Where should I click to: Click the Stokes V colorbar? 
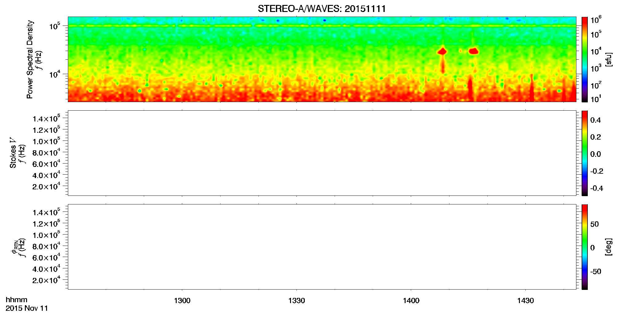click(x=585, y=153)
